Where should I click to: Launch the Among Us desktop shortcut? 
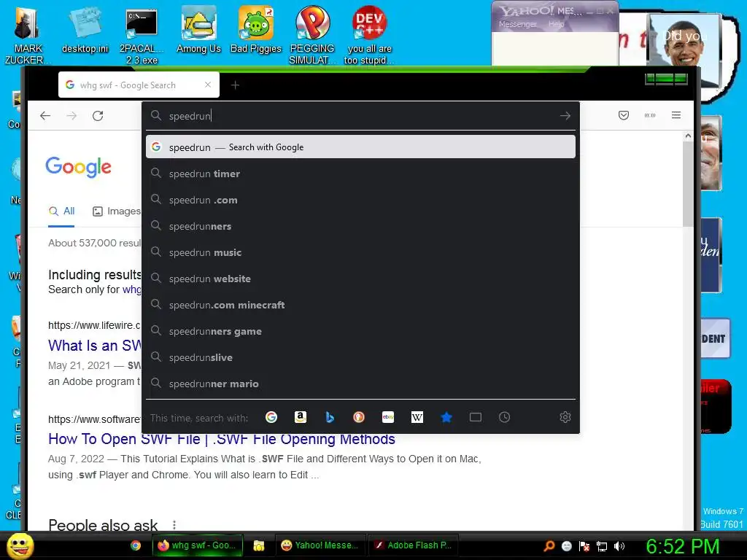(198, 31)
